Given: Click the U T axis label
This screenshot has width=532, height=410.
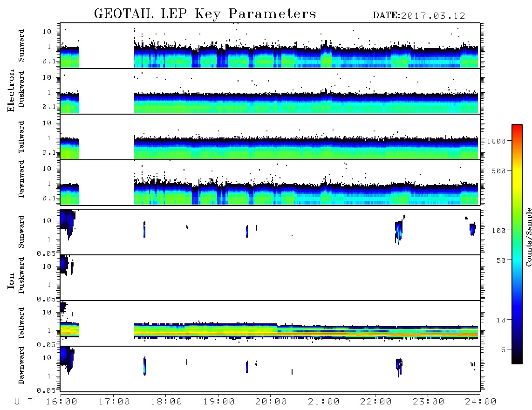Looking at the screenshot, I should [x=23, y=402].
